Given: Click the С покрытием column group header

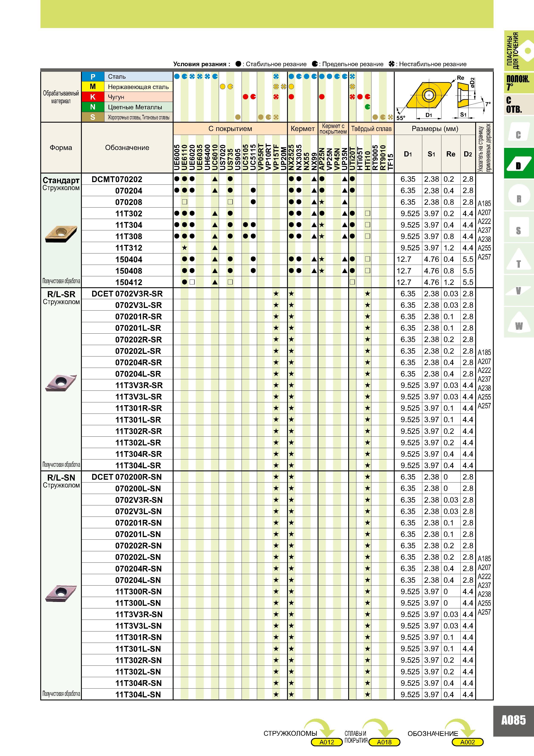Looking at the screenshot, I should pos(230,129).
